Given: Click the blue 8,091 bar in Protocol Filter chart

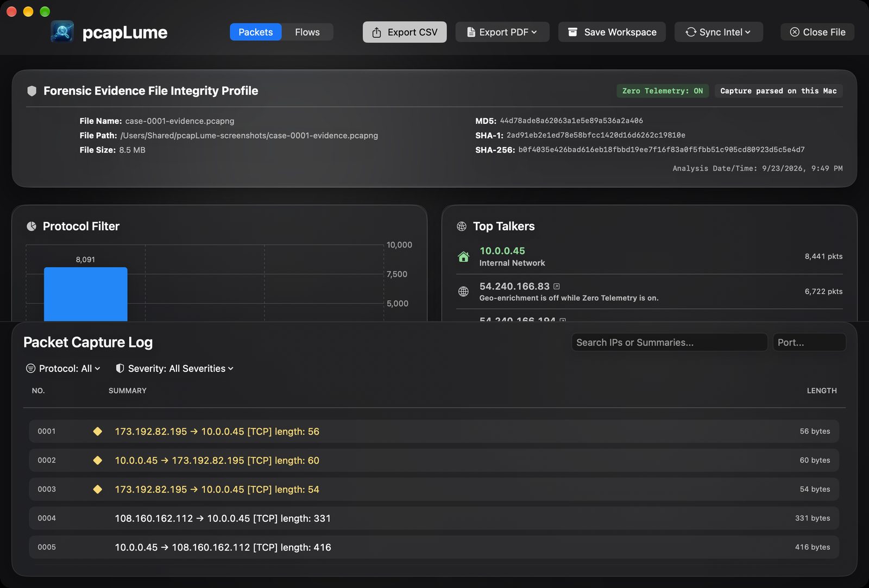Looking at the screenshot, I should click(x=86, y=294).
